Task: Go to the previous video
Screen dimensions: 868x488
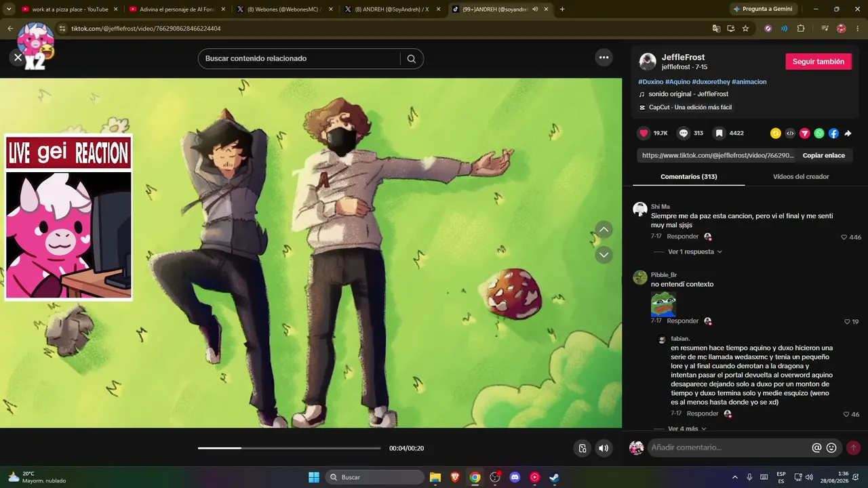Action: click(x=604, y=230)
